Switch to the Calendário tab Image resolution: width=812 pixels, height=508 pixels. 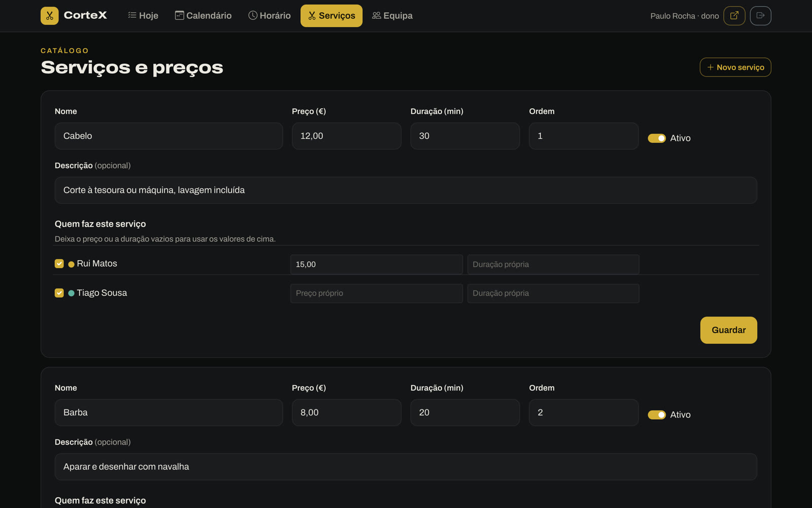pyautogui.click(x=203, y=16)
